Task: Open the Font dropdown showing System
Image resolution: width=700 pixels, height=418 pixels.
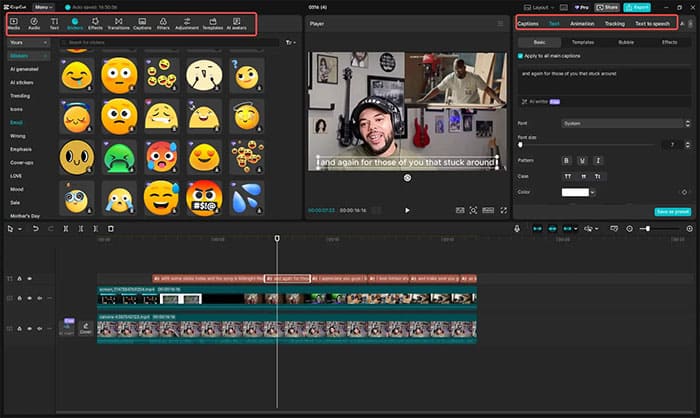Action: (x=625, y=123)
